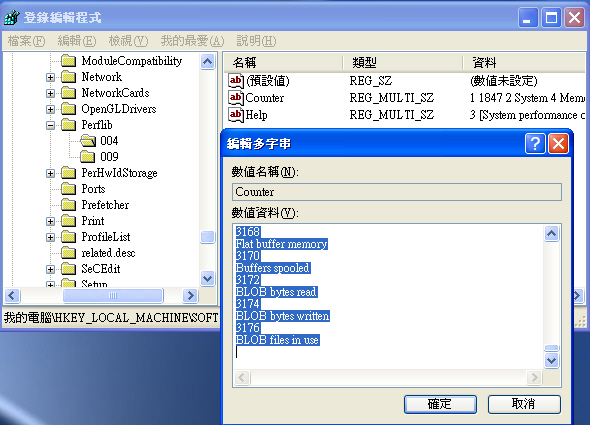Click the (預設值) string value icon
This screenshot has width=590, height=425.
pos(236,81)
